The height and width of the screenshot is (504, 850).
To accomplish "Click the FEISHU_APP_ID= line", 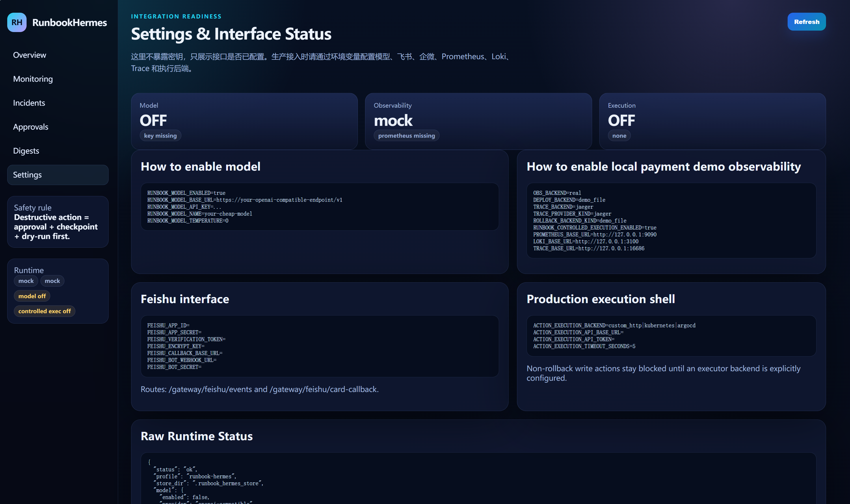I will coord(168,325).
